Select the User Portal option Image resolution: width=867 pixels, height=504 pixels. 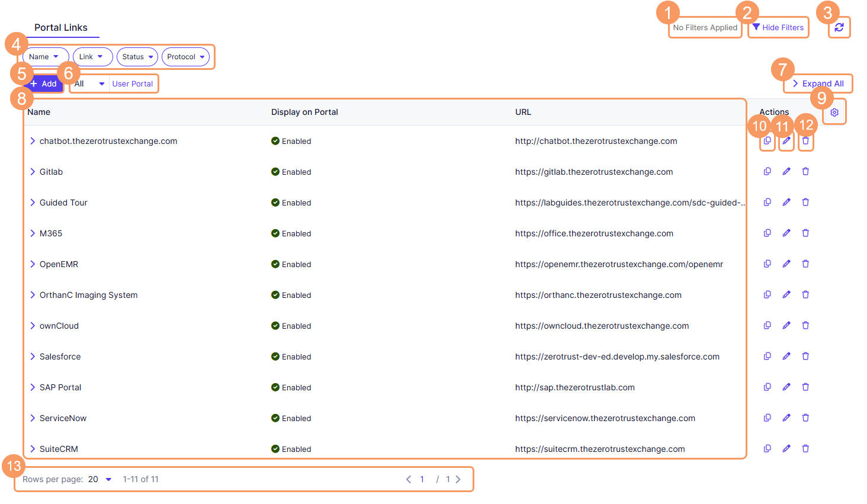133,84
